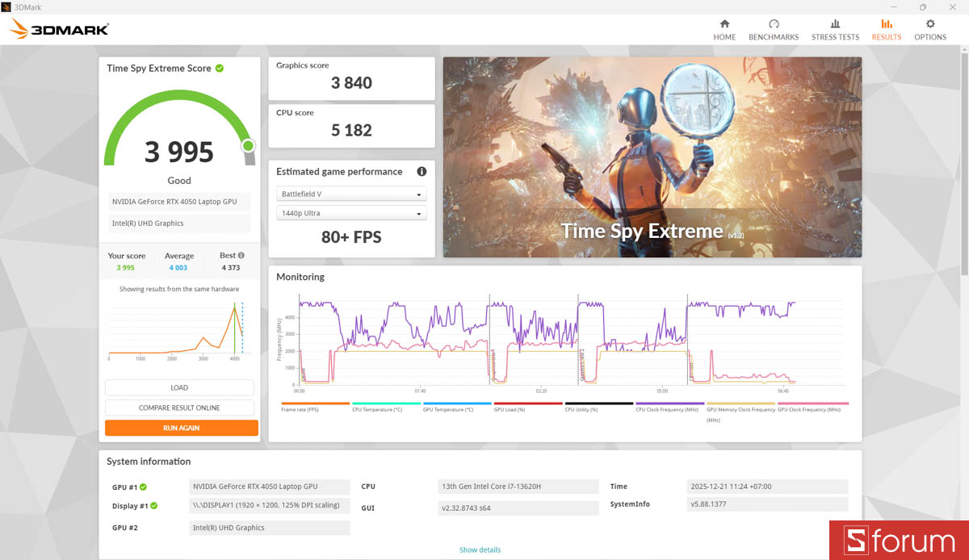Open the Battlefield V game selector
The width and height of the screenshot is (969, 560).
[x=351, y=194]
